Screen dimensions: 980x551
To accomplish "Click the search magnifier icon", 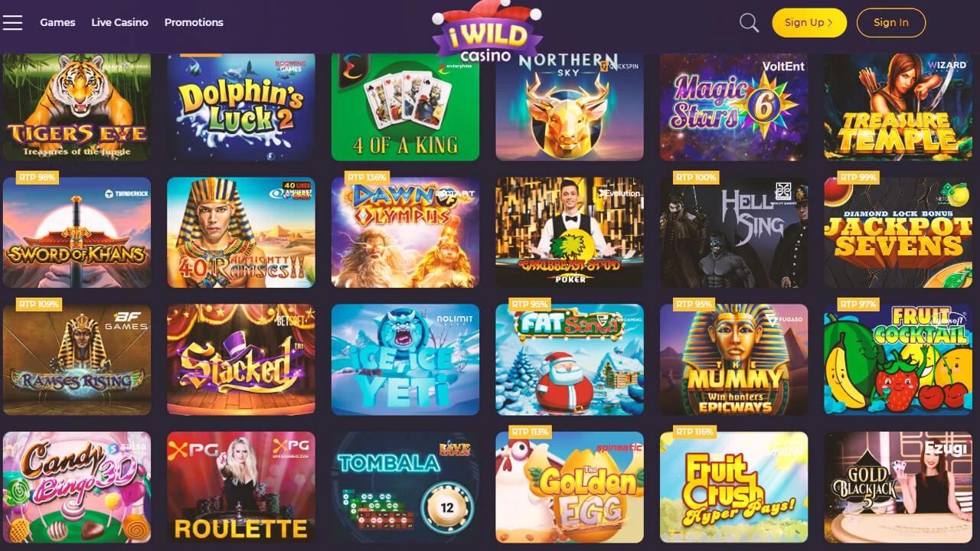I will pyautogui.click(x=749, y=23).
